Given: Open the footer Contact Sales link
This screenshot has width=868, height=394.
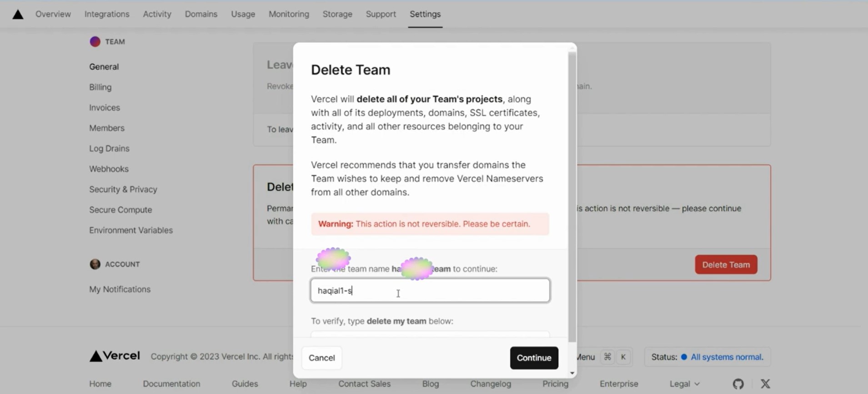Looking at the screenshot, I should pos(364,384).
